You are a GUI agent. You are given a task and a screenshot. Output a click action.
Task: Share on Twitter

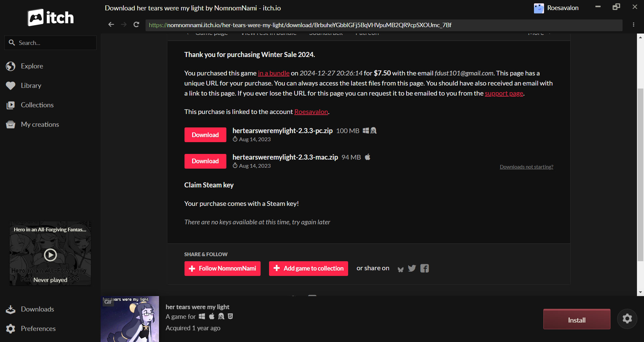click(412, 268)
